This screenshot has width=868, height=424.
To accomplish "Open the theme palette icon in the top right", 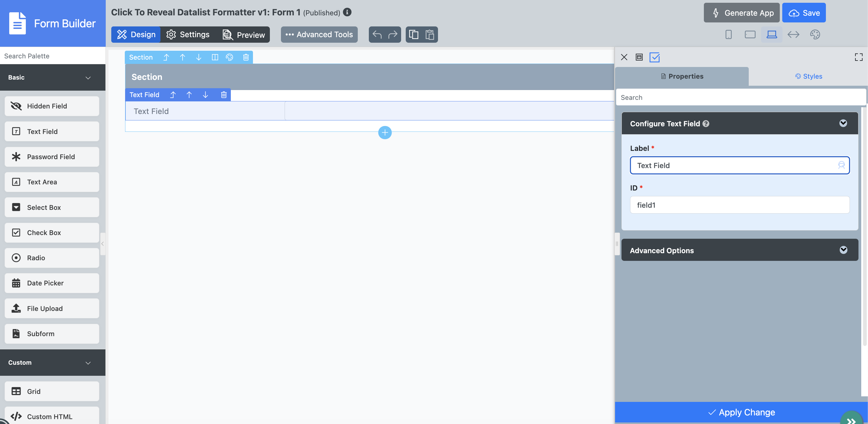I will coord(815,34).
